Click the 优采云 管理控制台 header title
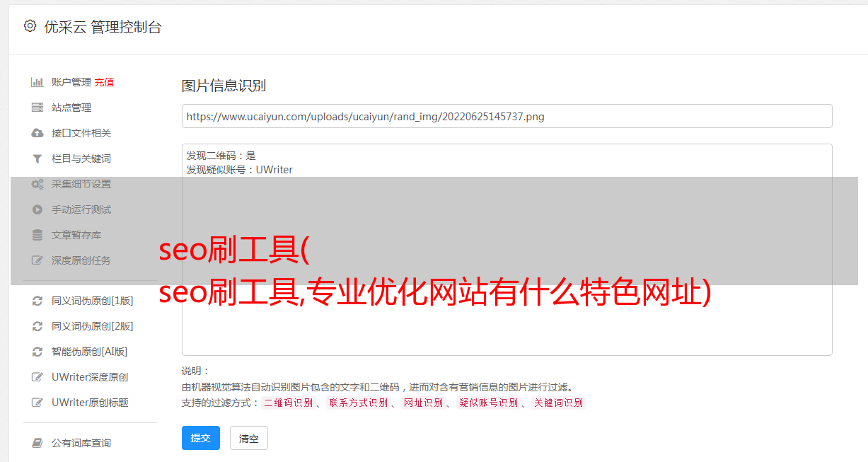This screenshot has width=868, height=462. coord(103,27)
